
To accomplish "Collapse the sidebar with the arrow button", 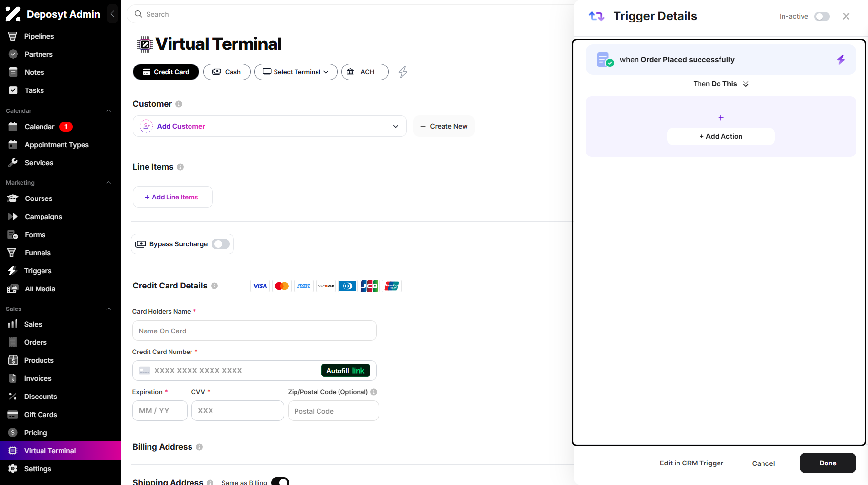I will [112, 14].
